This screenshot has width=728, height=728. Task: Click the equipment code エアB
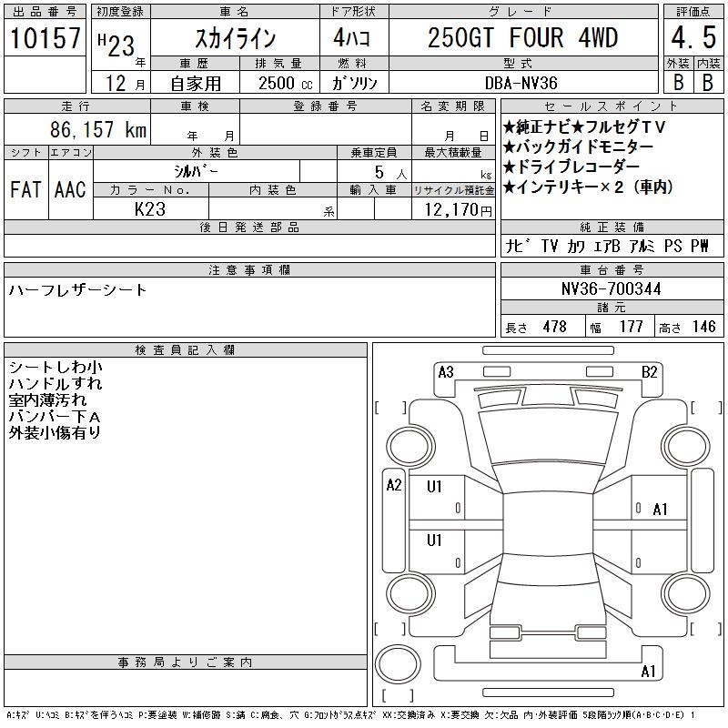pyautogui.click(x=607, y=246)
